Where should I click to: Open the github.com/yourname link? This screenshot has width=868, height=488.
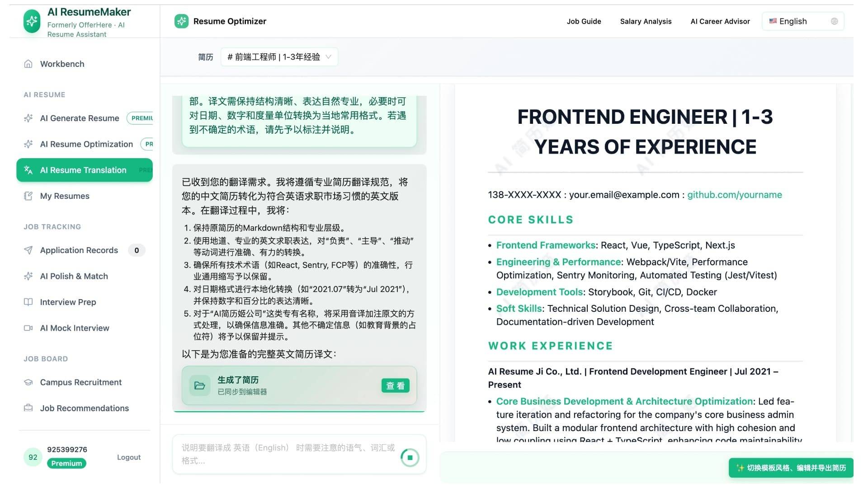coord(735,195)
